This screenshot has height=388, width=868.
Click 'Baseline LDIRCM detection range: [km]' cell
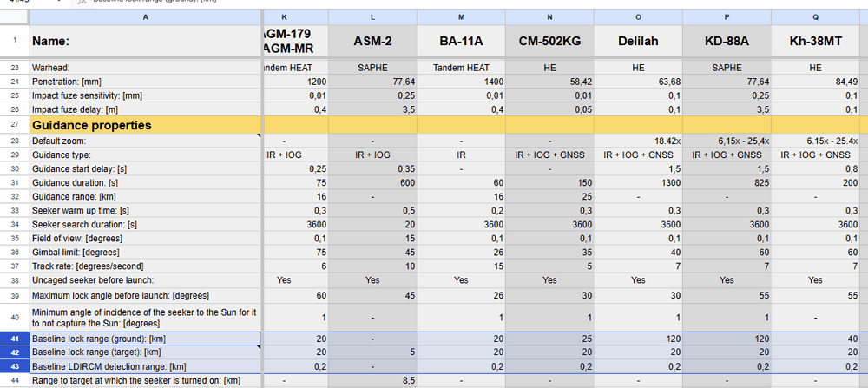pos(146,366)
